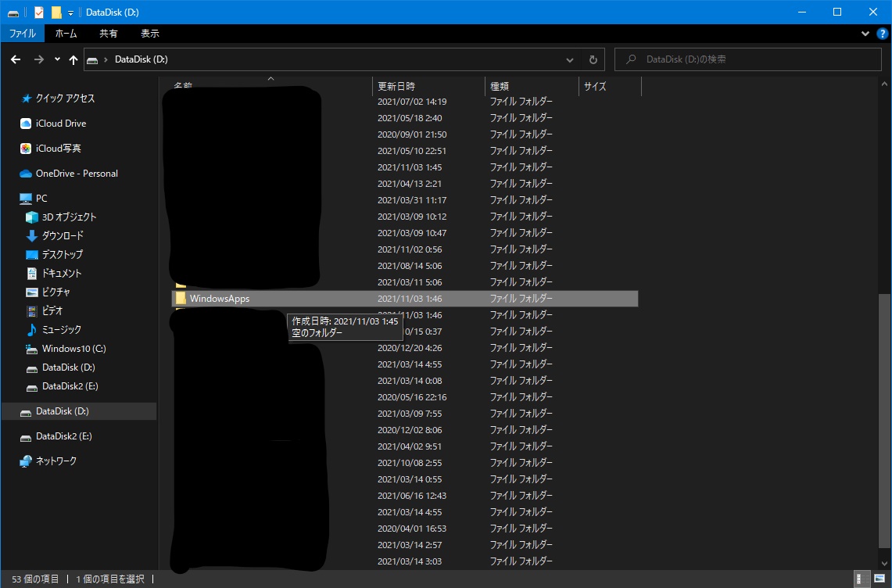Select the WindowsApps folder
The width and height of the screenshot is (892, 588).
404,299
